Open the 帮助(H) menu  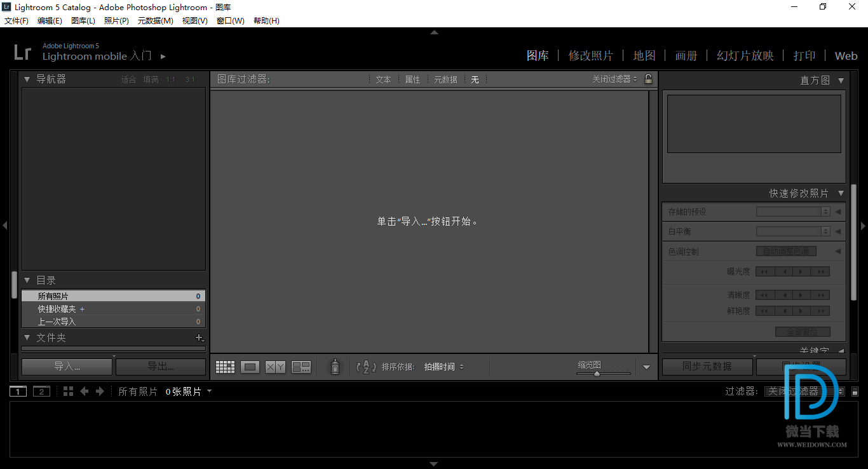point(266,21)
